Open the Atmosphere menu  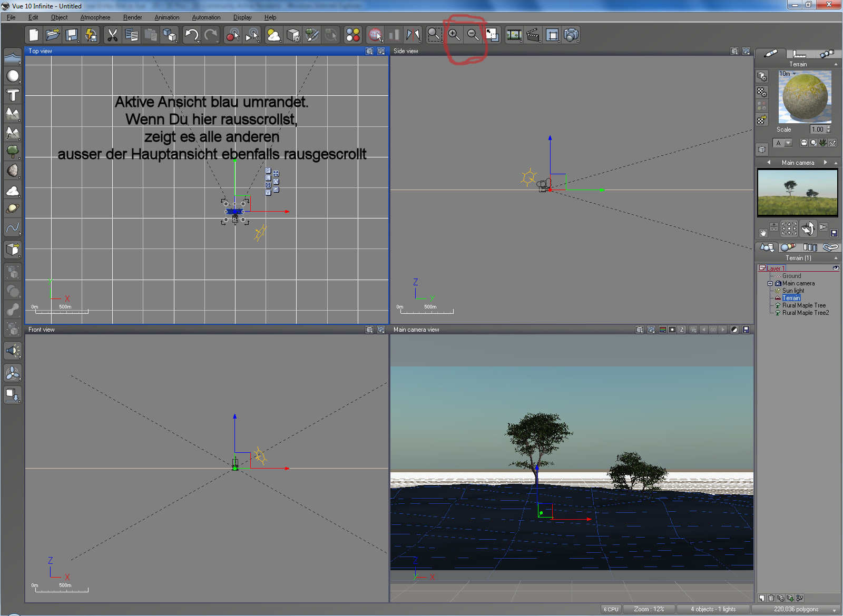[x=95, y=17]
